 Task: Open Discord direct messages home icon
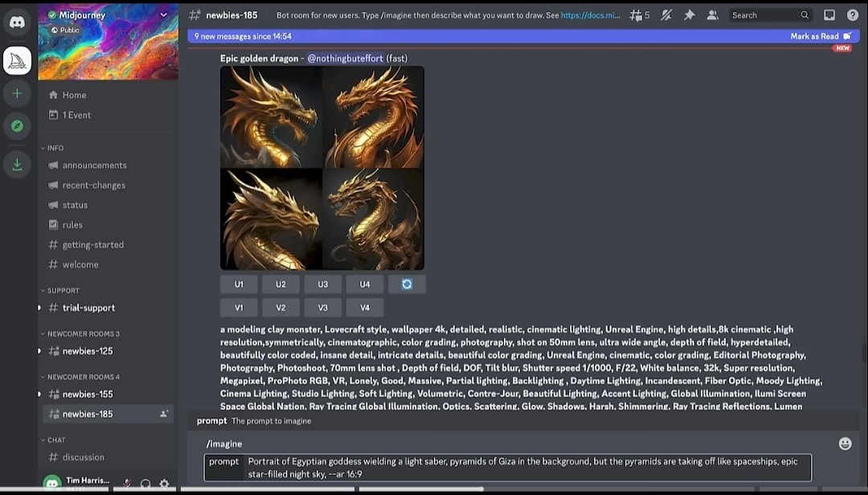tap(17, 22)
